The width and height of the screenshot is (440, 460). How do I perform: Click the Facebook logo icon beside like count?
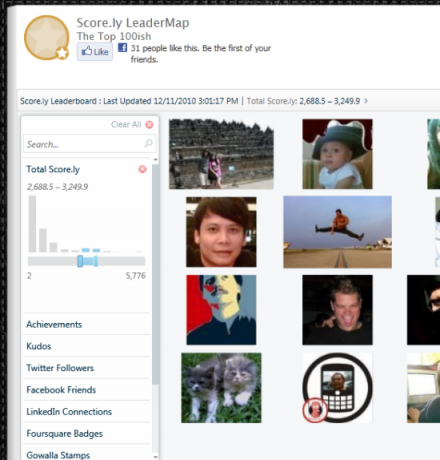122,48
